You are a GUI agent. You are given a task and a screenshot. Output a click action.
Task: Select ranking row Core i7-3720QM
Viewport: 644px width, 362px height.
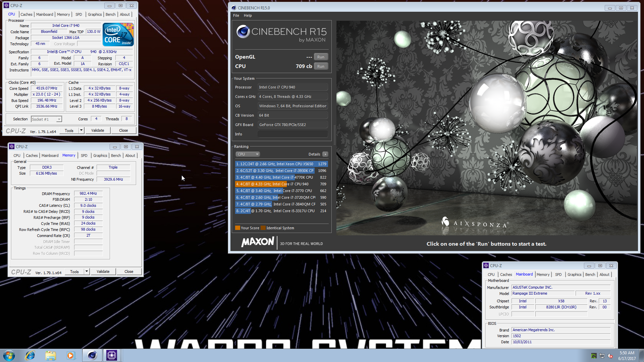pos(281,197)
